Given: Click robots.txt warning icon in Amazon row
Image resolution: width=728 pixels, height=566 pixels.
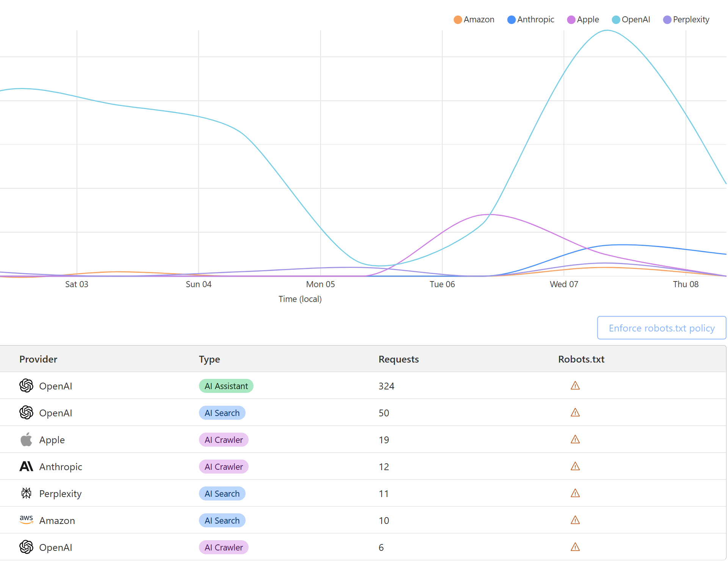Looking at the screenshot, I should coord(575,520).
